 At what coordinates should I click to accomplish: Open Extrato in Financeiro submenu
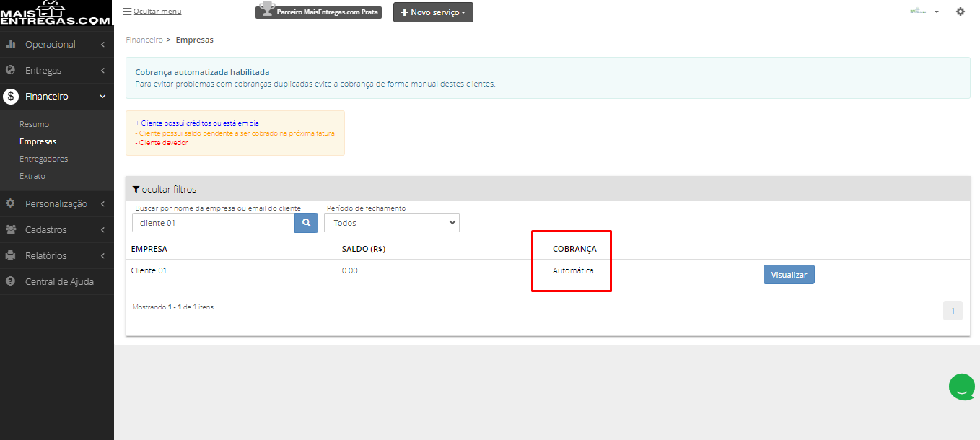pyautogui.click(x=32, y=176)
